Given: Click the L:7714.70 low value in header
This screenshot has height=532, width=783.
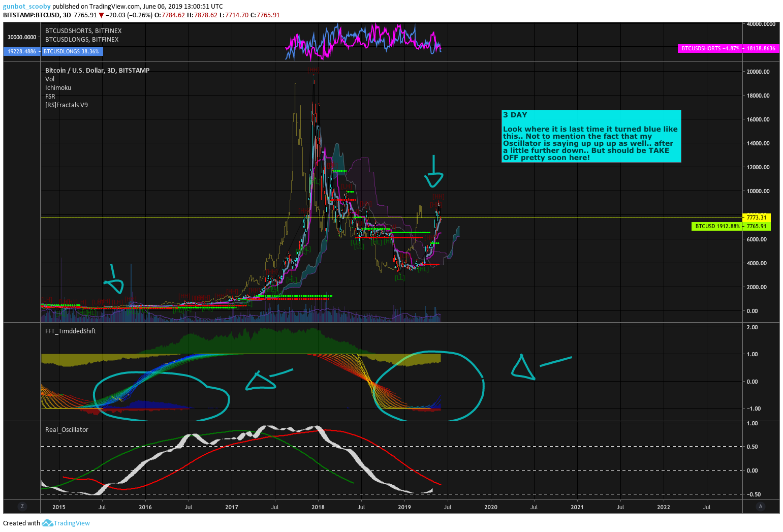Looking at the screenshot, I should point(234,15).
